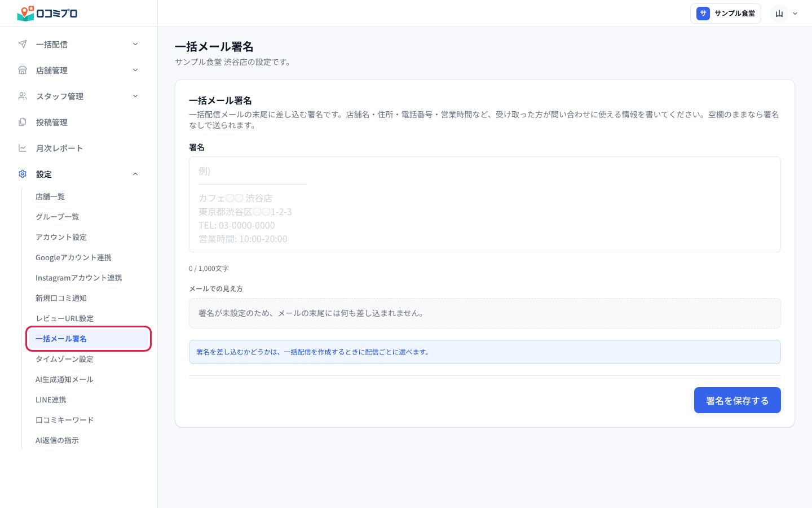Select 一括メール署名 in the sidebar
This screenshot has width=812, height=508.
point(89,339)
